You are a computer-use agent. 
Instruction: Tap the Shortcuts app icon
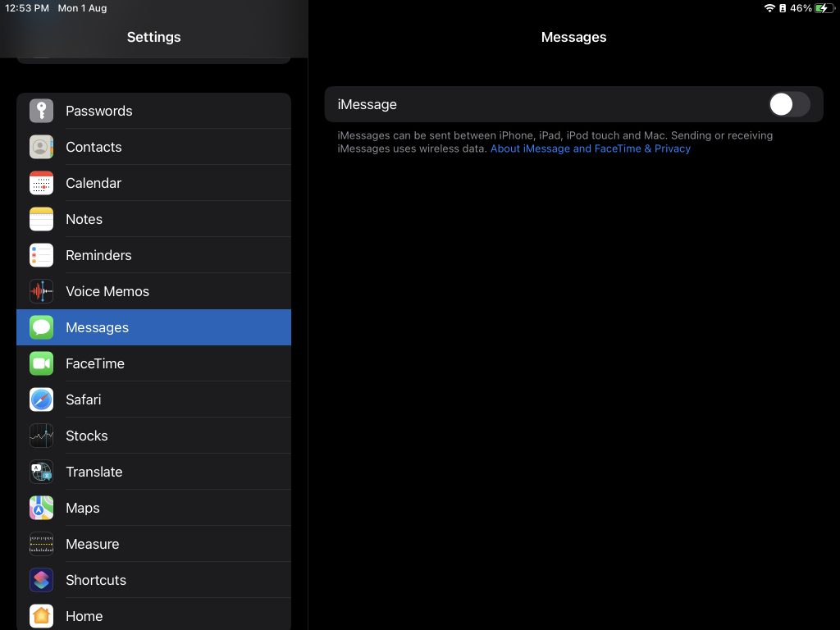coord(41,580)
